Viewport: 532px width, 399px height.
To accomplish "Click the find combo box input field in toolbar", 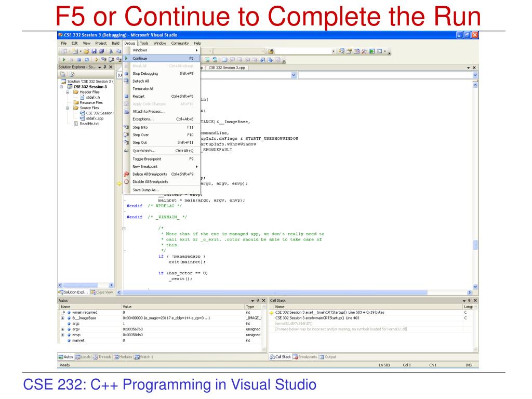I will 303,51.
